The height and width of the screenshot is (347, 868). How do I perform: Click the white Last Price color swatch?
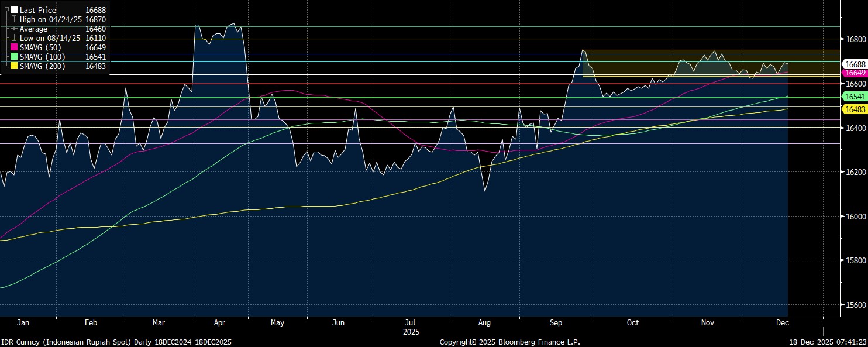[14, 10]
